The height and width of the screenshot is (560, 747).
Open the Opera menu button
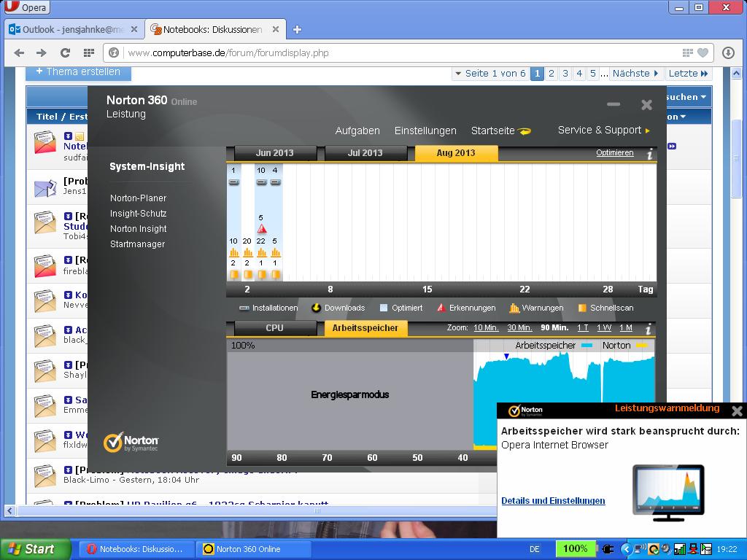click(x=27, y=7)
